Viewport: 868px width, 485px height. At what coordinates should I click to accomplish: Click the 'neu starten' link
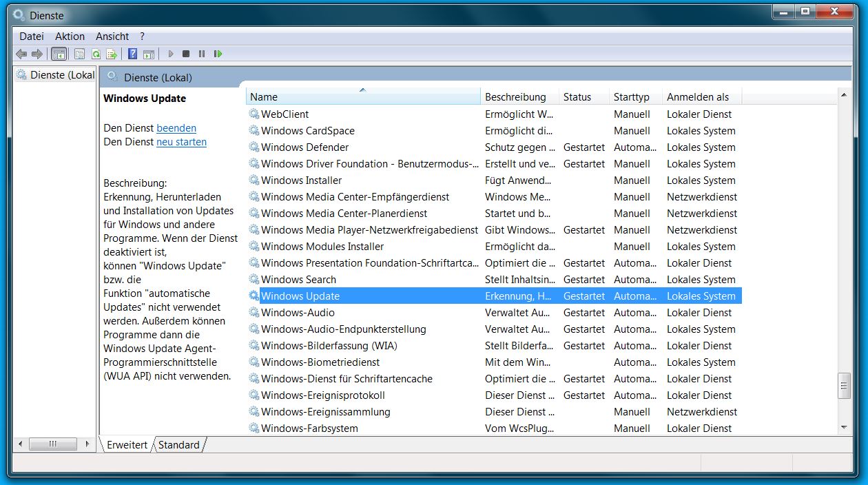point(181,142)
